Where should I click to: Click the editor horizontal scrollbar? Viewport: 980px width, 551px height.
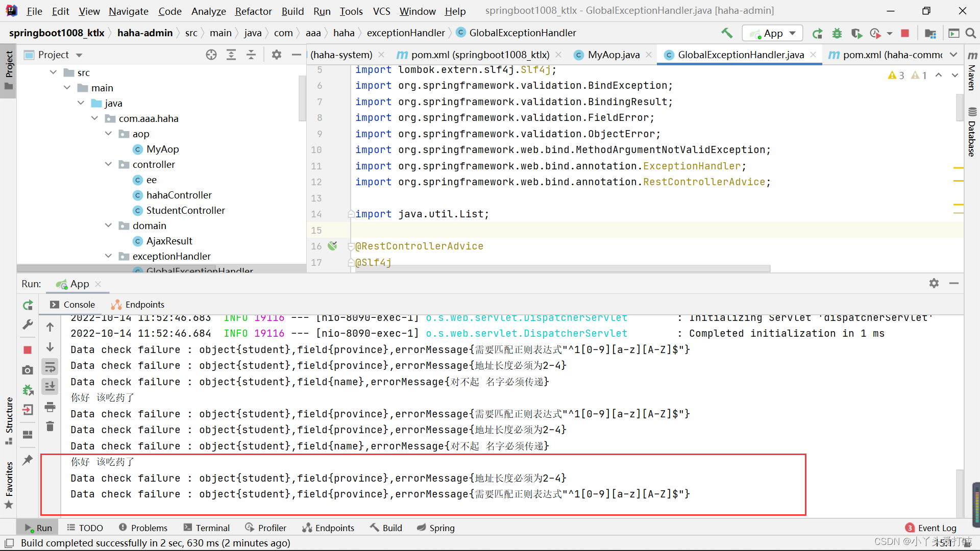tap(561, 268)
